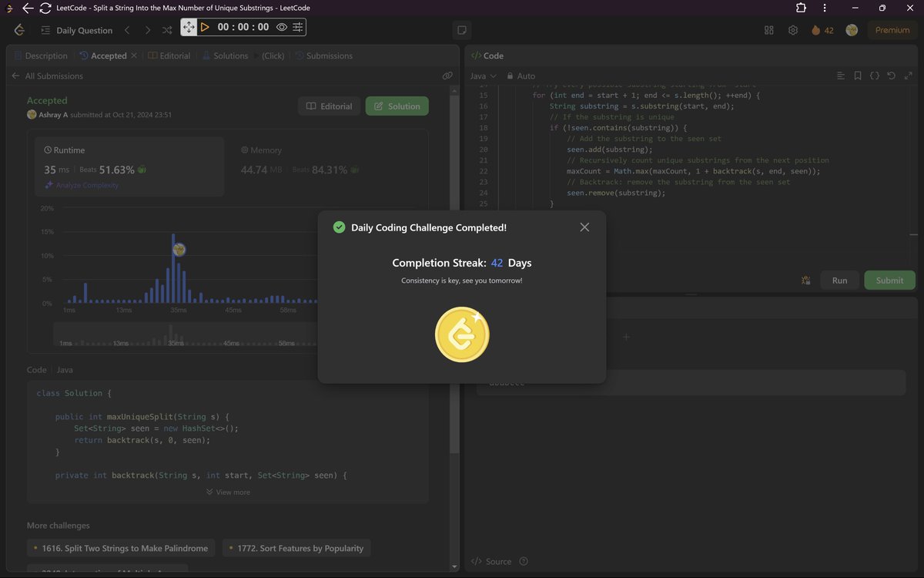Click the bookmark icon in code editor
The image size is (924, 578).
tap(858, 76)
